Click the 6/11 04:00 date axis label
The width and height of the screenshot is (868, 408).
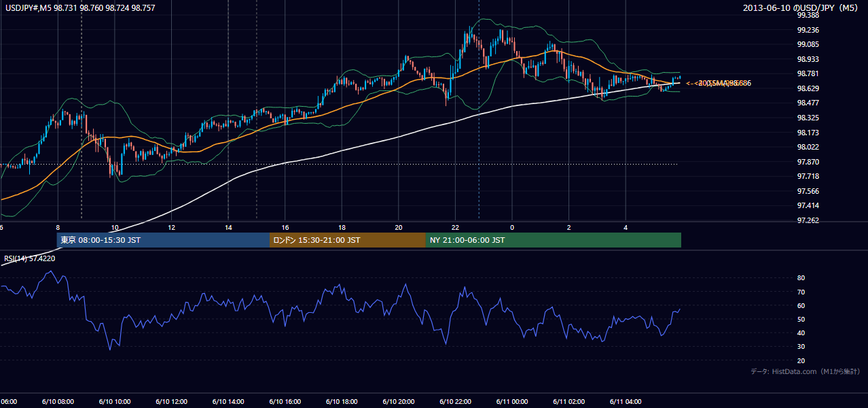[626, 402]
